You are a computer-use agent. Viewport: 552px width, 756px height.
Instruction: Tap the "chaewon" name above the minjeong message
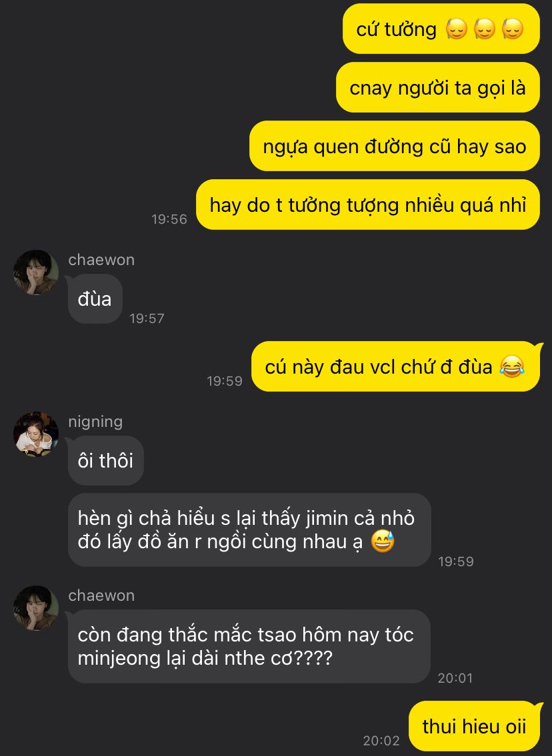[101, 595]
